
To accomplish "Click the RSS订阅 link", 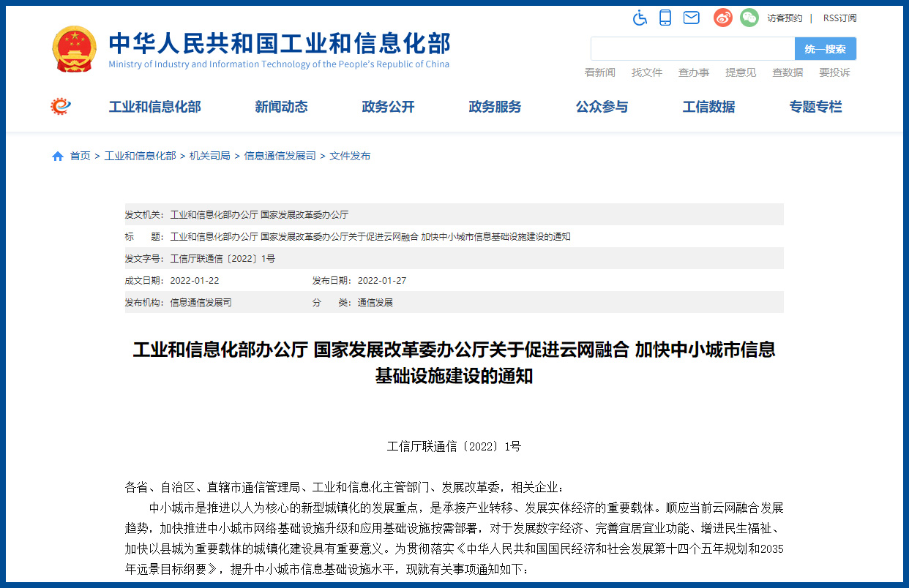I will click(x=839, y=18).
